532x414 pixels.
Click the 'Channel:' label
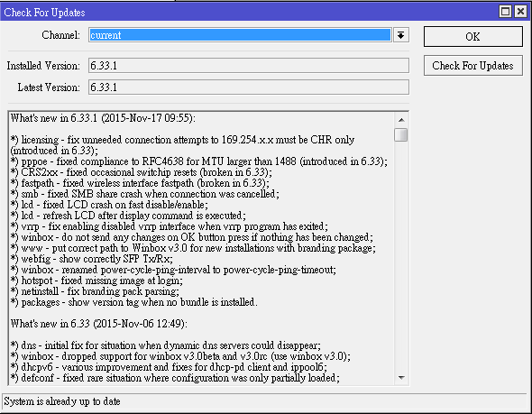point(61,35)
